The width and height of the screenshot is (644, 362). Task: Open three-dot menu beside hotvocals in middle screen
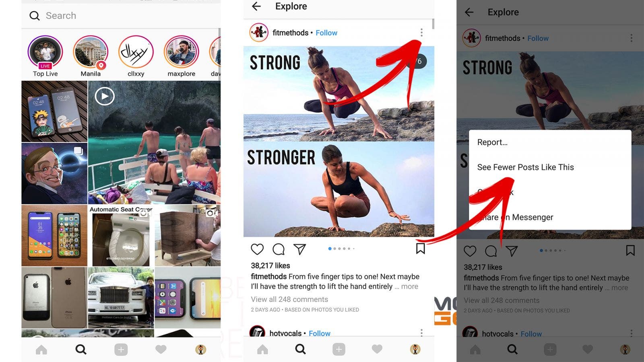421,333
